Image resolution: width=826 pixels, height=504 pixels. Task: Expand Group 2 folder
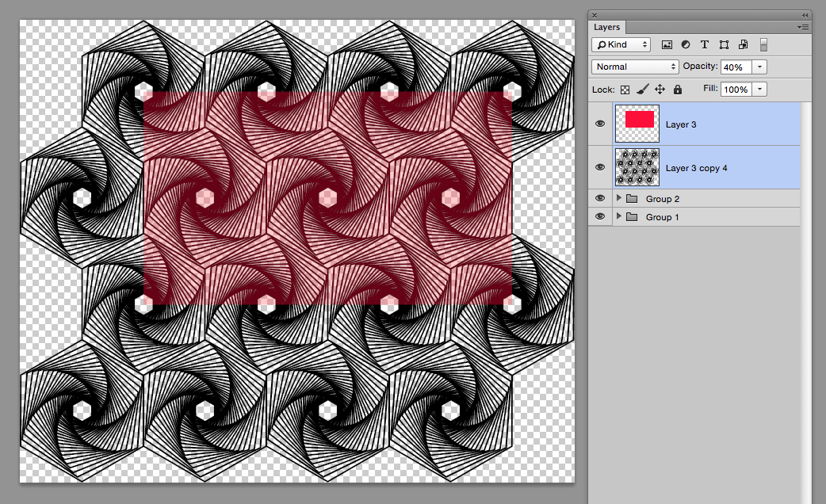click(619, 198)
